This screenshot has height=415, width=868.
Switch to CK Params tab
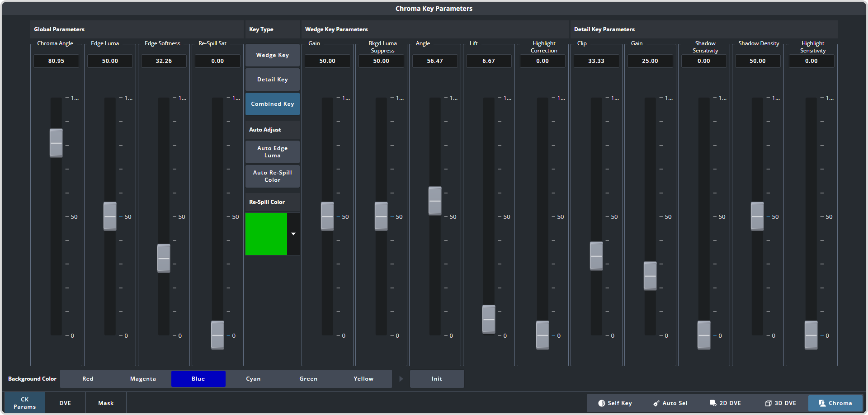pos(25,403)
